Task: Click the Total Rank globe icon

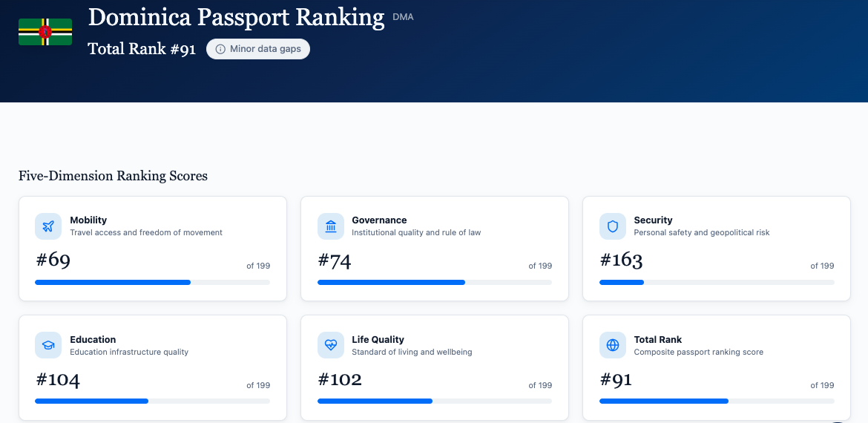Action: pos(613,345)
